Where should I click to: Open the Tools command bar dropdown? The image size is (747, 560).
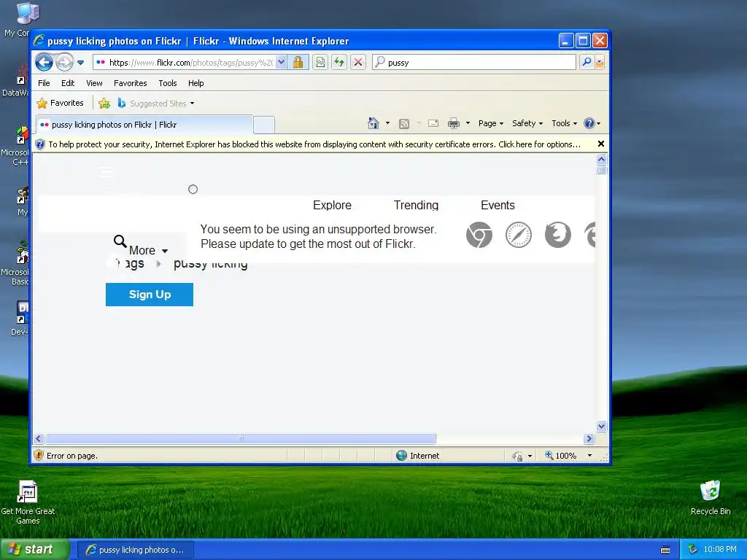coord(564,123)
